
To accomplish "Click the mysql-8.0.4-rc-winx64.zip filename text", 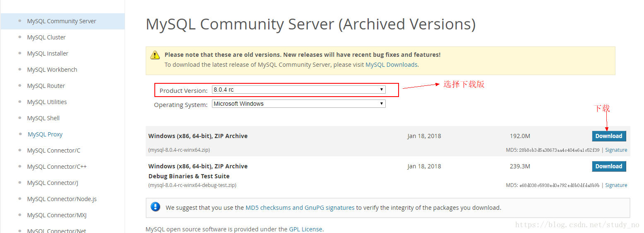I will pyautogui.click(x=180, y=150).
